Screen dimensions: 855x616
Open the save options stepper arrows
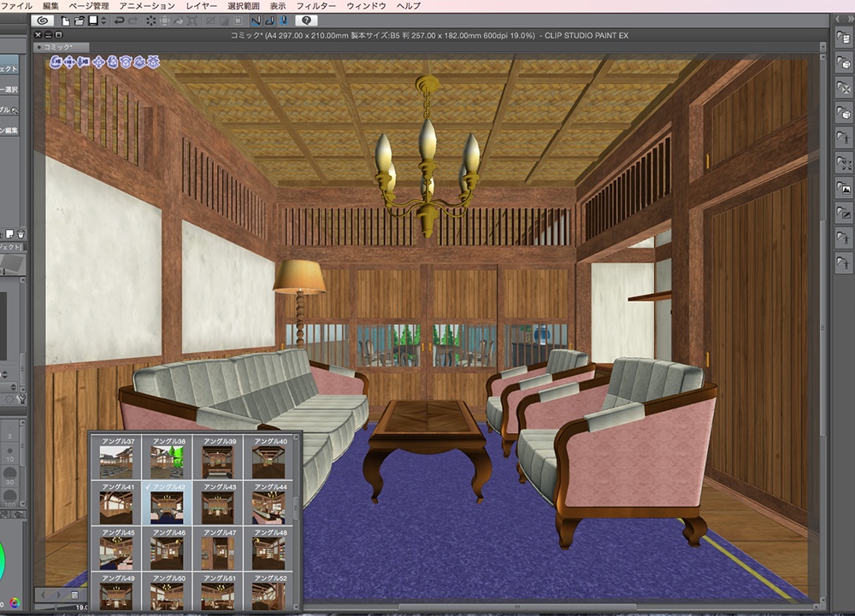(103, 21)
